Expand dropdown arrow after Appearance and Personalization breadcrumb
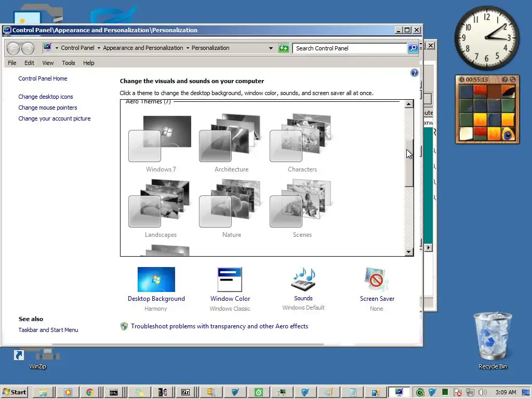Screen dimensions: 532x399 click(188, 48)
